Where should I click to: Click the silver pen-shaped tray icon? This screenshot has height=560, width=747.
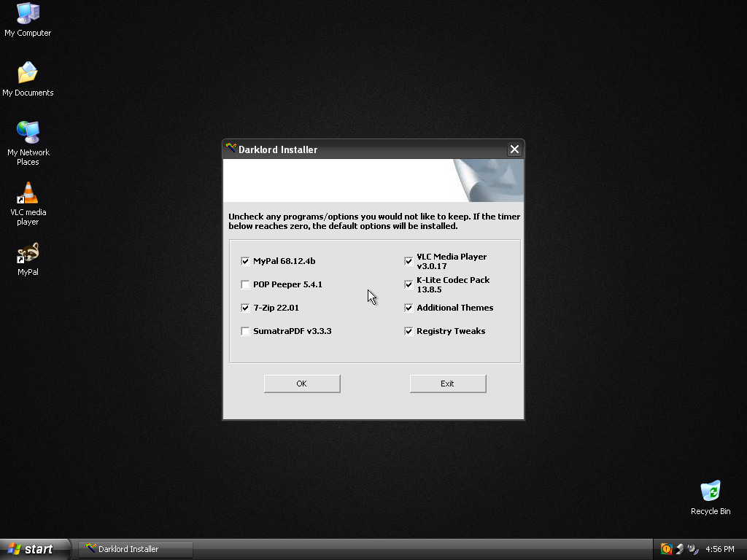(680, 549)
